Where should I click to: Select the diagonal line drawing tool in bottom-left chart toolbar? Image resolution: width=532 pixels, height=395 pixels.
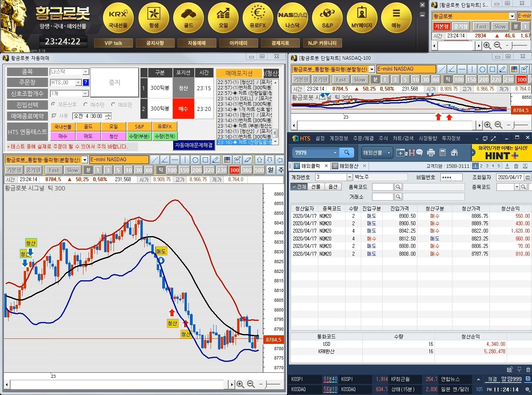point(155,160)
